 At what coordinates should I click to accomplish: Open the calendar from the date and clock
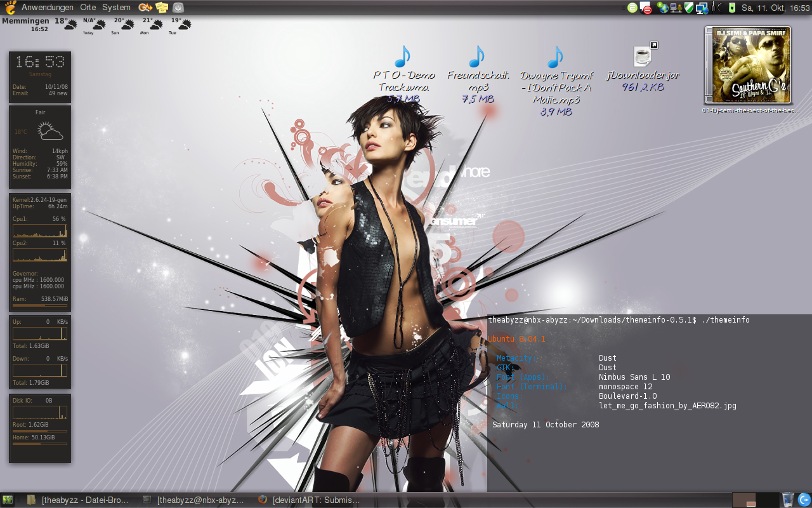[775, 8]
